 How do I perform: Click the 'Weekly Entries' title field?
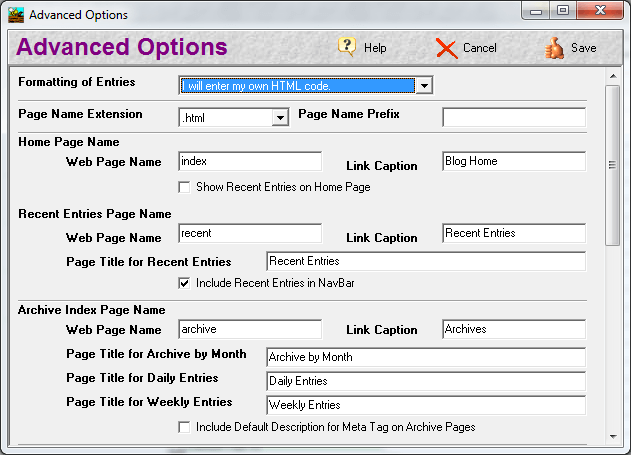426,405
